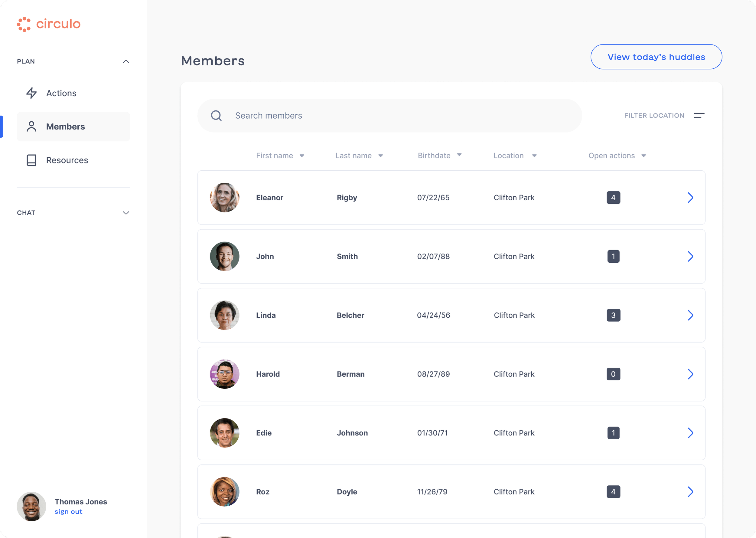Collapse the PLAN section
The width and height of the screenshot is (756, 538).
125,61
